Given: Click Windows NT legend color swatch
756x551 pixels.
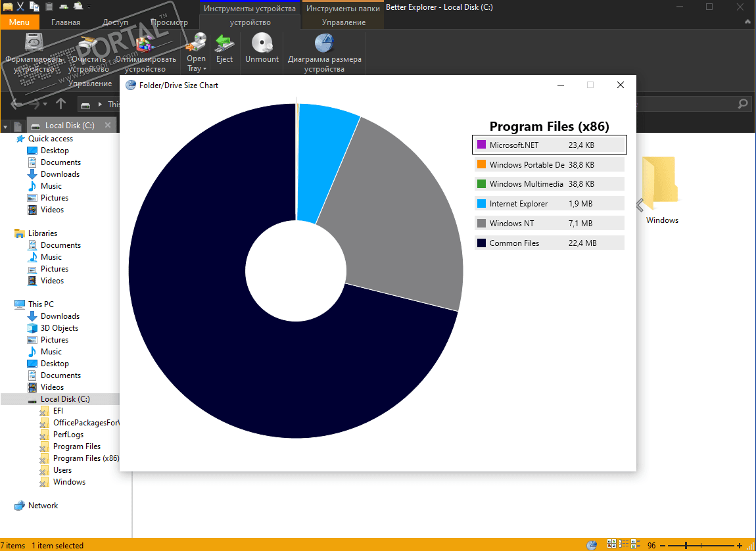Looking at the screenshot, I should pos(481,223).
